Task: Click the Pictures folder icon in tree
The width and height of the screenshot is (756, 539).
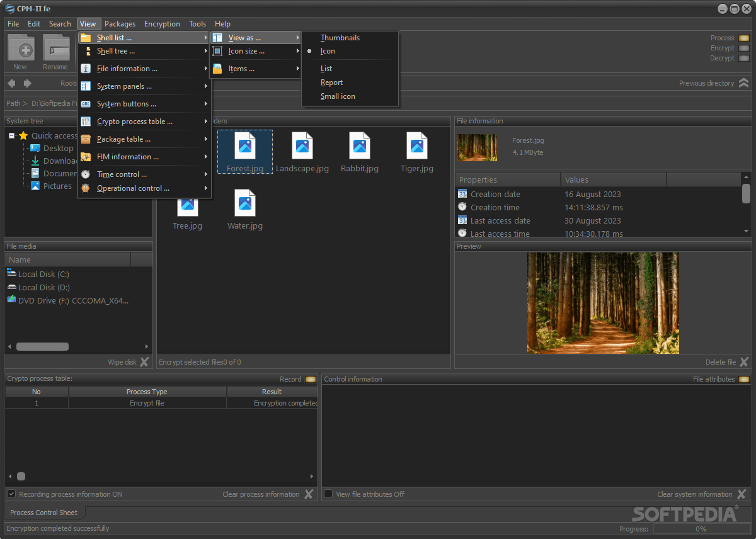Action: click(35, 186)
